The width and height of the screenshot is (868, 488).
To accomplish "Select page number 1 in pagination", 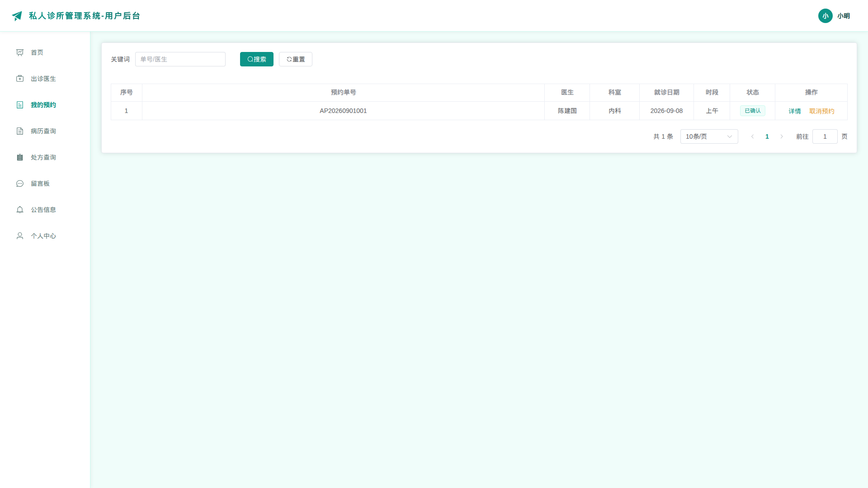I will coord(767,136).
